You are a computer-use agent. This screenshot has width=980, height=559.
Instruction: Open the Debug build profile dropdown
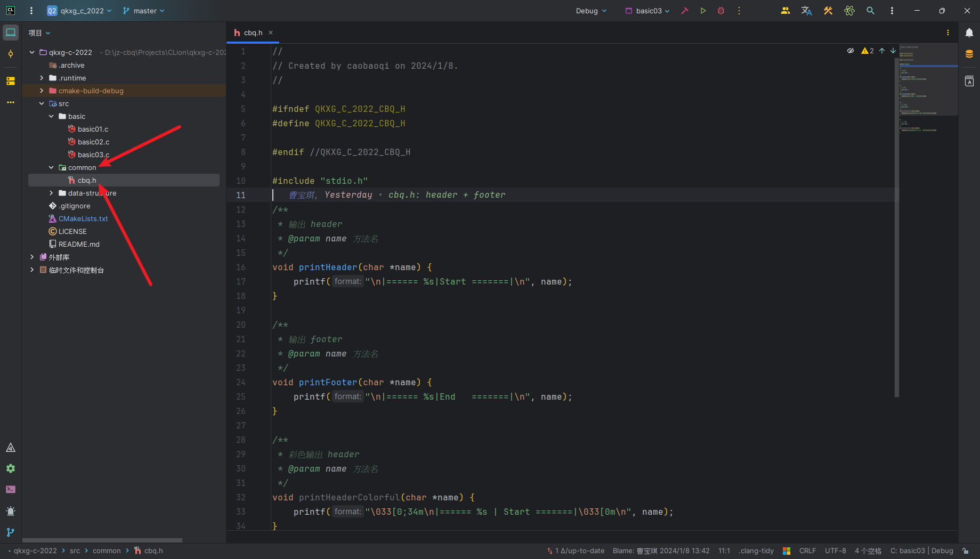[591, 11]
